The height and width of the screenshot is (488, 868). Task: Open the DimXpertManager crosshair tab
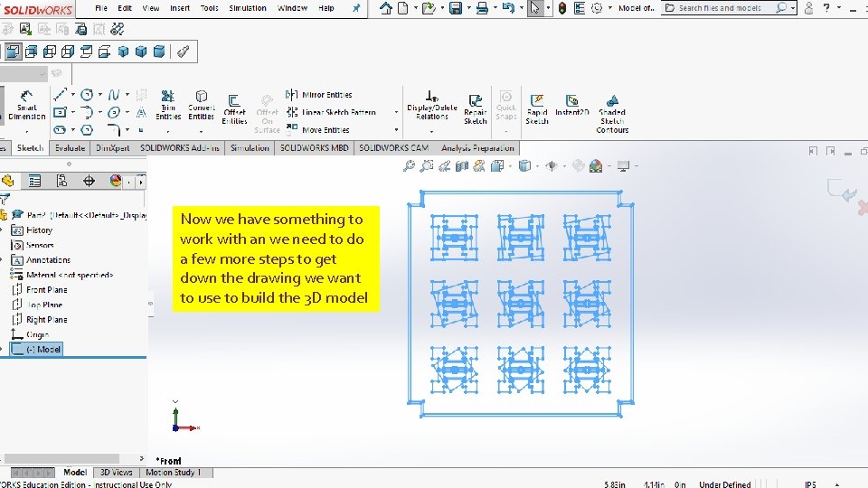point(89,181)
